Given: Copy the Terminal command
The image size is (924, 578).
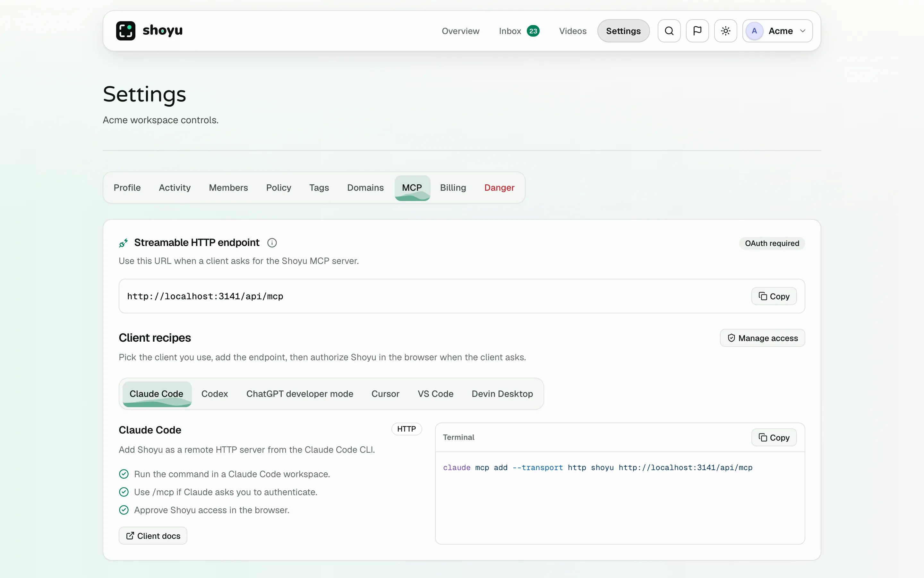Looking at the screenshot, I should pos(774,437).
